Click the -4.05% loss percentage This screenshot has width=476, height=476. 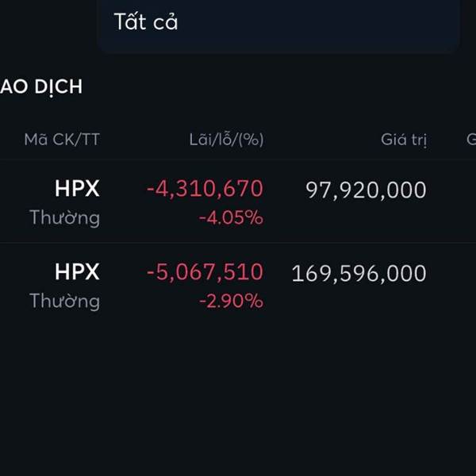(x=231, y=217)
